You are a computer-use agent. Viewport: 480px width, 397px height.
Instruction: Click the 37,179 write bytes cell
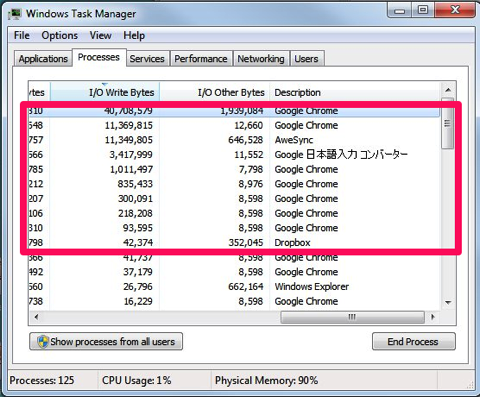coord(138,272)
